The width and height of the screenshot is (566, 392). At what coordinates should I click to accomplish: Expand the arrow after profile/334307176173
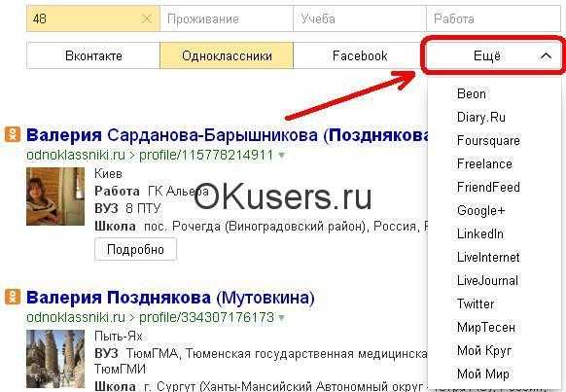[282, 318]
